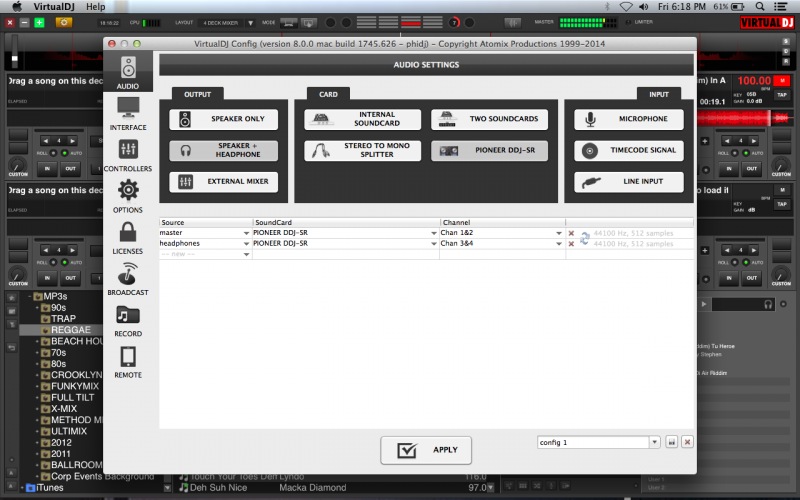Open the Broadcast settings section

128,279
